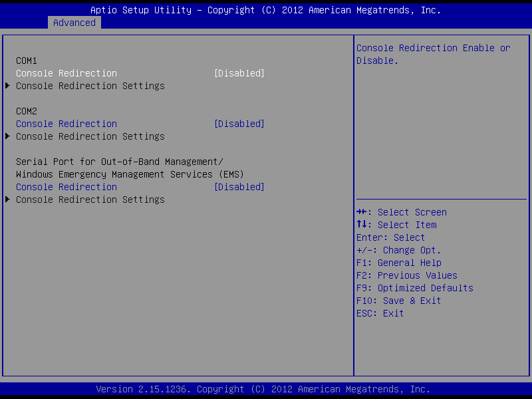Toggle EMS Console Redirection [Disabled] value
This screenshot has height=399, width=532.
(x=239, y=187)
